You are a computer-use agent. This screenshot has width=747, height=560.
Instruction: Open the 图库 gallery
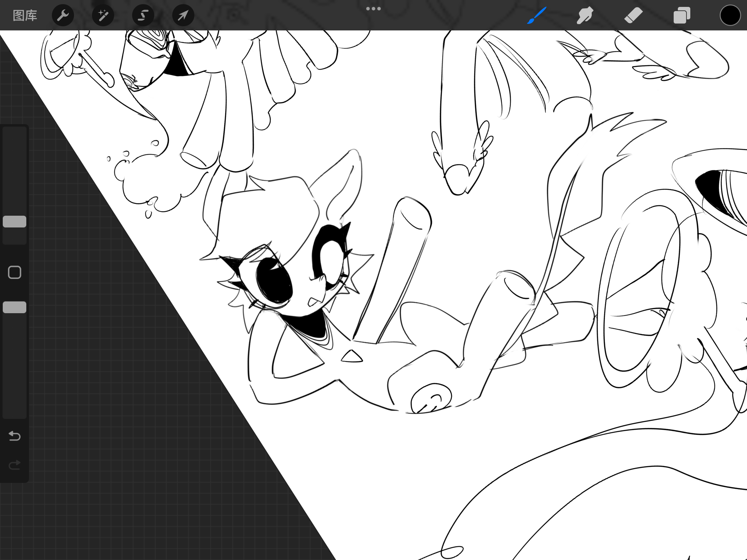(x=25, y=16)
